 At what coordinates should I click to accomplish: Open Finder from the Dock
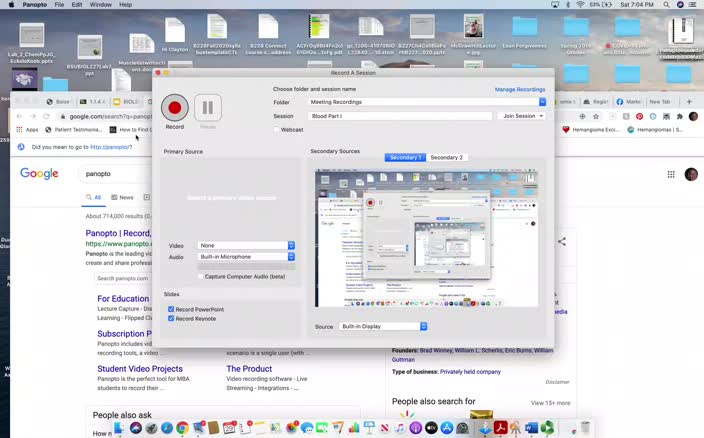click(x=120, y=428)
